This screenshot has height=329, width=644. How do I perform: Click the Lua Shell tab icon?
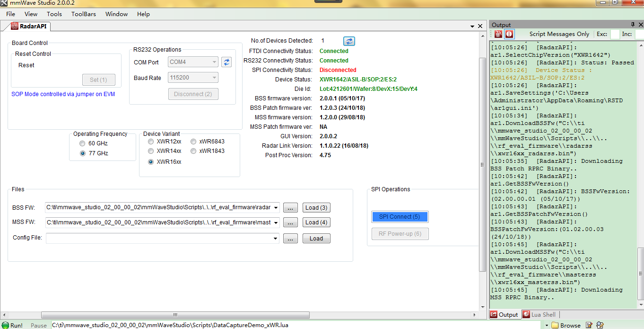526,314
